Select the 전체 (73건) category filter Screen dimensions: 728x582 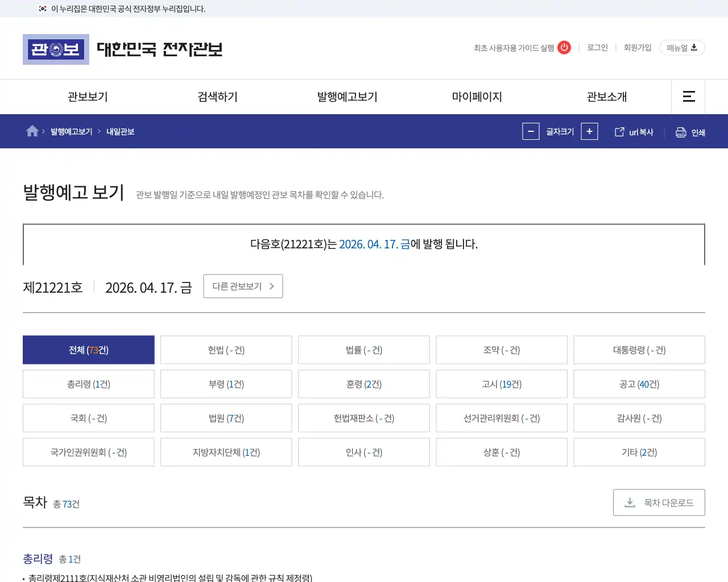pos(88,350)
